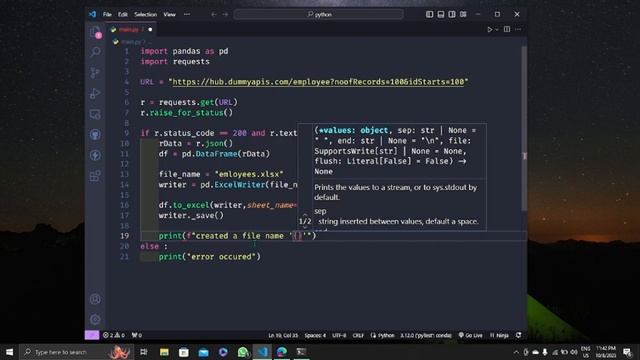The height and width of the screenshot is (360, 640).
Task: Open the Manage gear icon
Action: [x=95, y=319]
